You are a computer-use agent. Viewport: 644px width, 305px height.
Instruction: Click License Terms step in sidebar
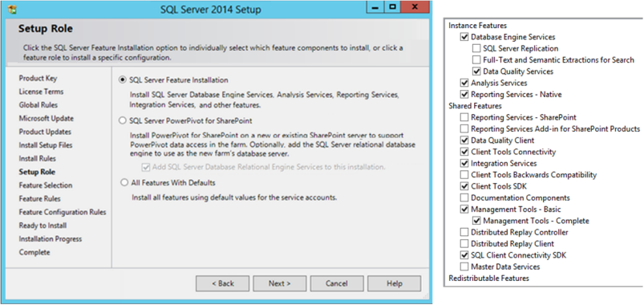pyautogui.click(x=41, y=91)
